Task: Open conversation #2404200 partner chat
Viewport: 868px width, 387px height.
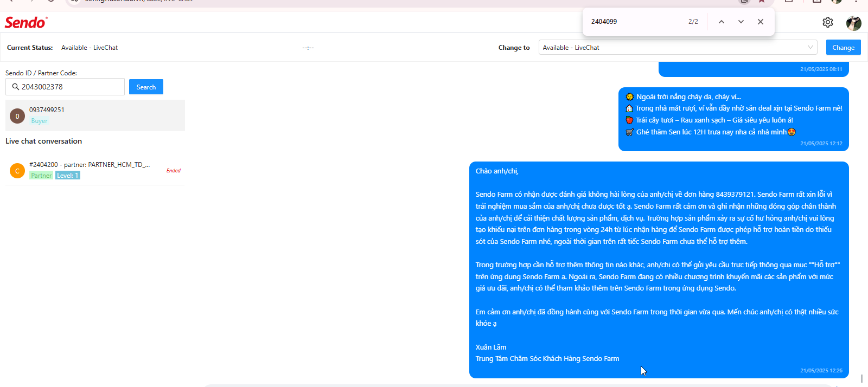Action: click(x=95, y=170)
